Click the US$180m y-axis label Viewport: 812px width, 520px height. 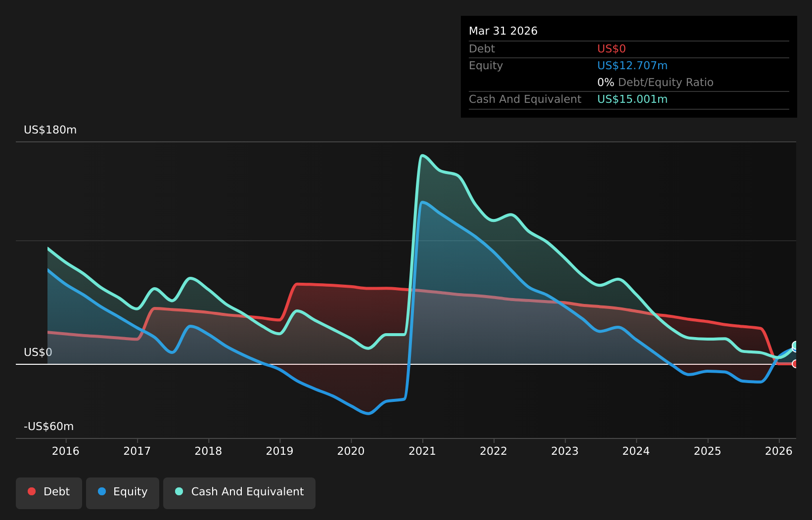(50, 130)
